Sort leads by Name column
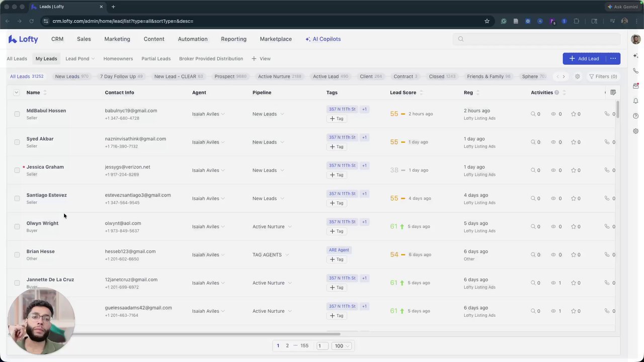Viewport: 644px width, 362px height. coord(45,93)
